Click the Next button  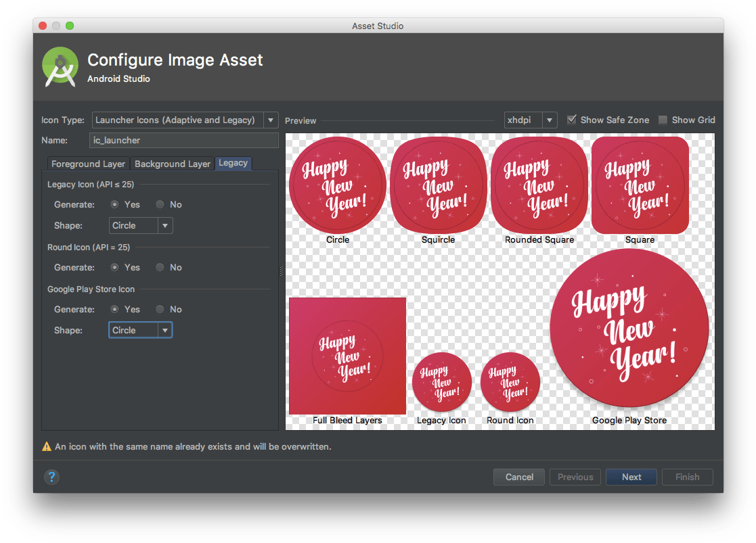click(631, 477)
